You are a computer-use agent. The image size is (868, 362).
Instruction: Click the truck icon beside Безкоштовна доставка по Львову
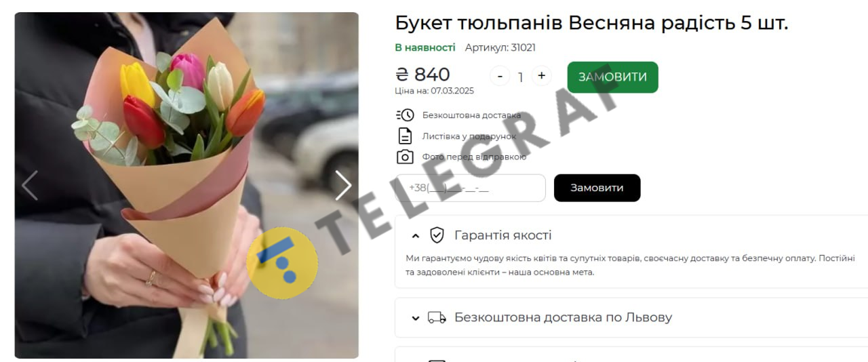(x=437, y=317)
